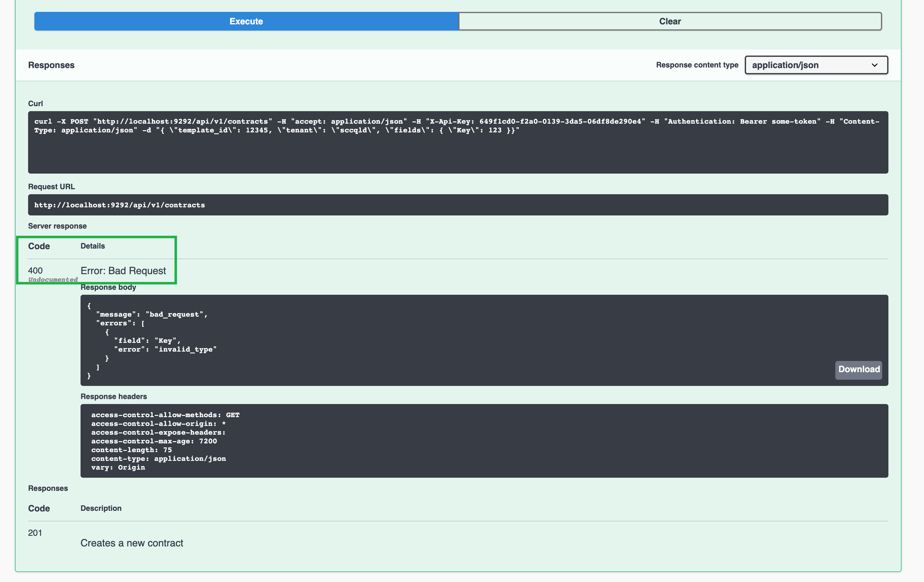Click the access-control-expose-headers line
This screenshot has height=582, width=924.
click(x=159, y=433)
